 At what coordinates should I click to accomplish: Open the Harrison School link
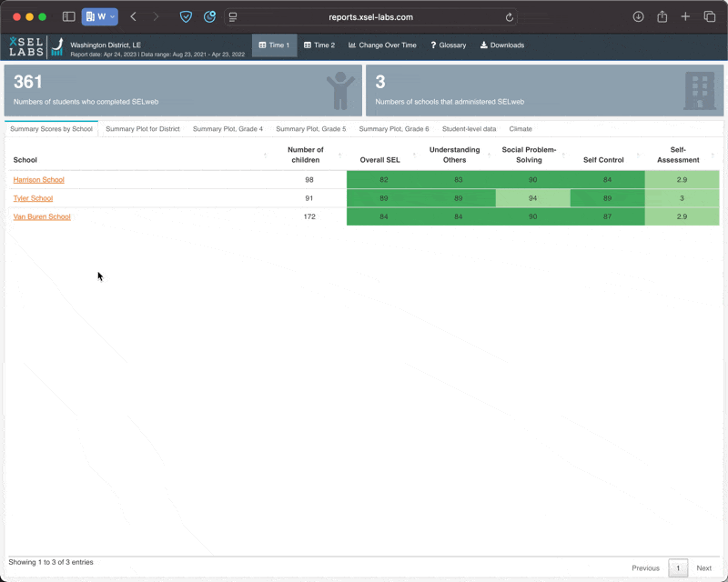tap(38, 180)
